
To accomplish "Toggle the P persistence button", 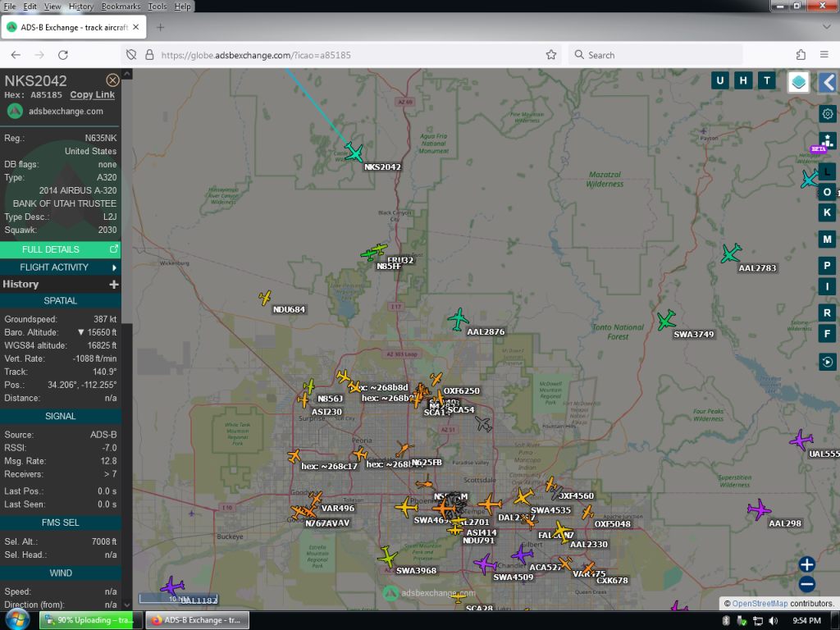I will pos(827,266).
